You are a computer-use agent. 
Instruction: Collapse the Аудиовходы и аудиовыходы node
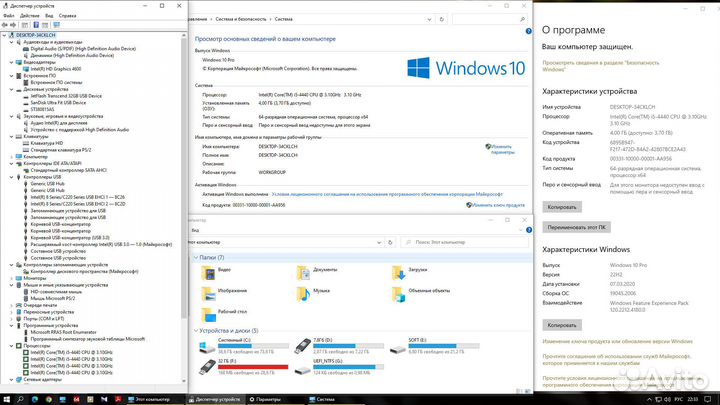[x=12, y=41]
